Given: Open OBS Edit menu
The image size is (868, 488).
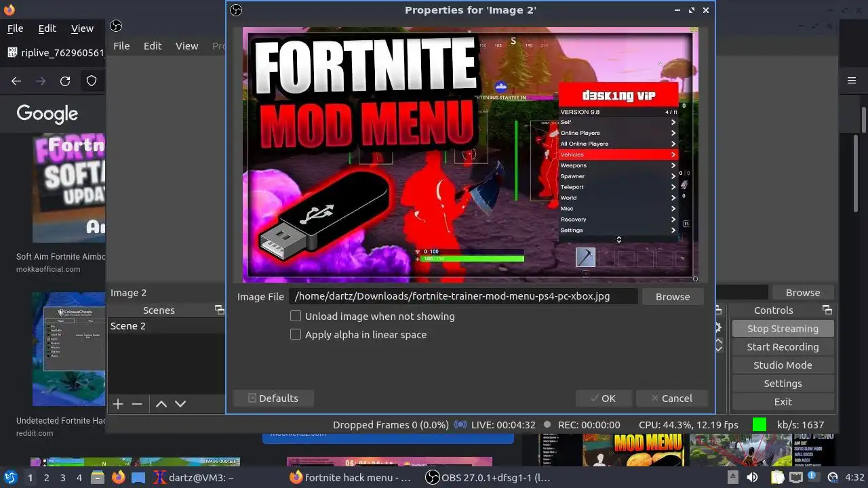Looking at the screenshot, I should 153,45.
